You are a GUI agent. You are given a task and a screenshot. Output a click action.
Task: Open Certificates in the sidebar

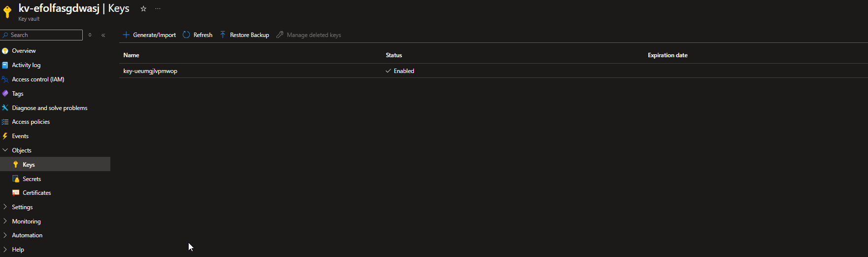pos(36,193)
